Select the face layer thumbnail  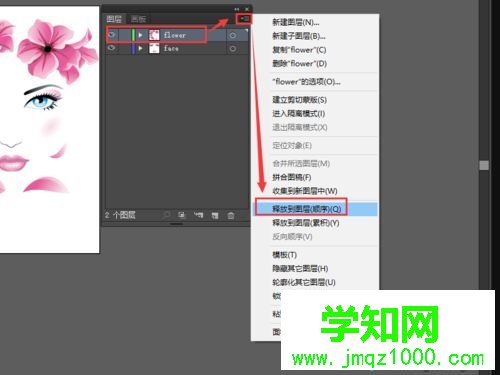pyautogui.click(x=154, y=48)
